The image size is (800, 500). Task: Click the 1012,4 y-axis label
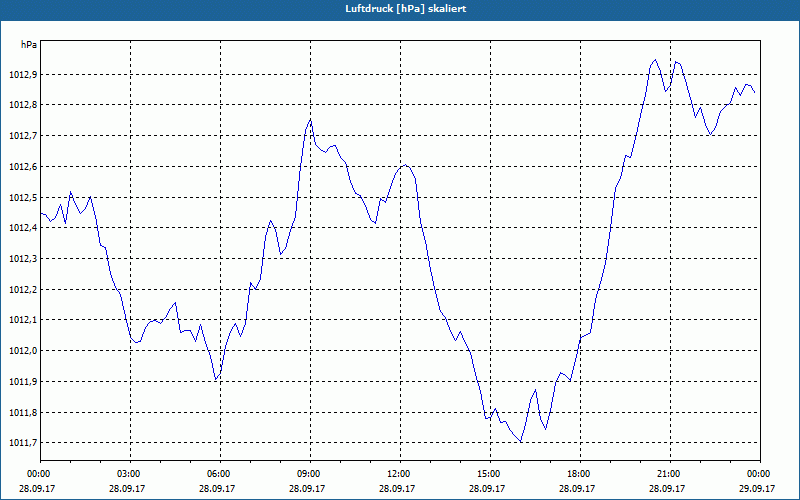coord(23,228)
